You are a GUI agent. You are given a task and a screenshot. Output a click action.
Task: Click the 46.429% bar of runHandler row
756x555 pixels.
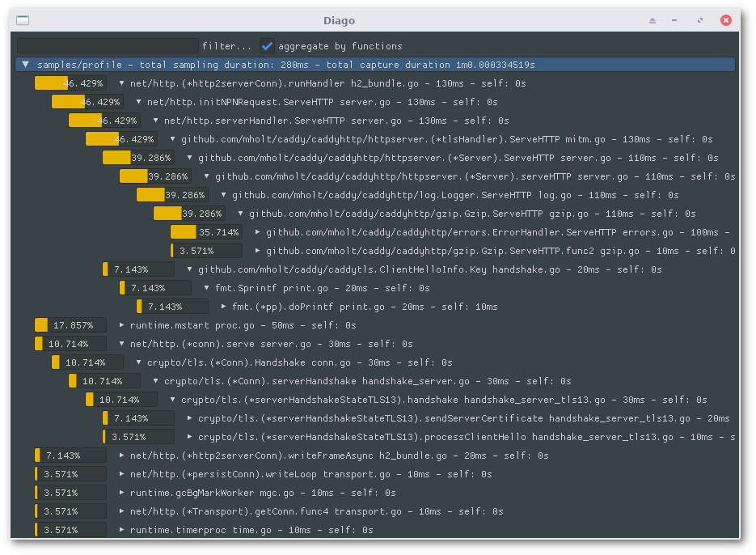point(70,83)
